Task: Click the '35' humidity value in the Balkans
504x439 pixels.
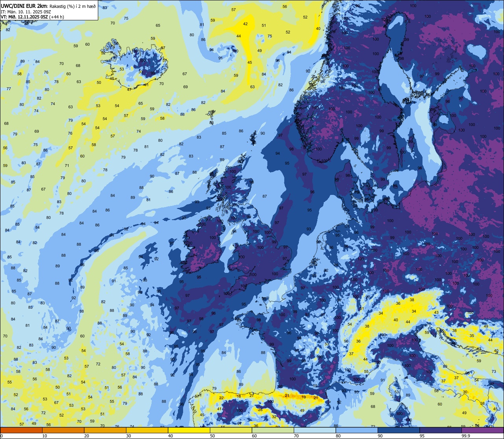Action: tap(472, 336)
